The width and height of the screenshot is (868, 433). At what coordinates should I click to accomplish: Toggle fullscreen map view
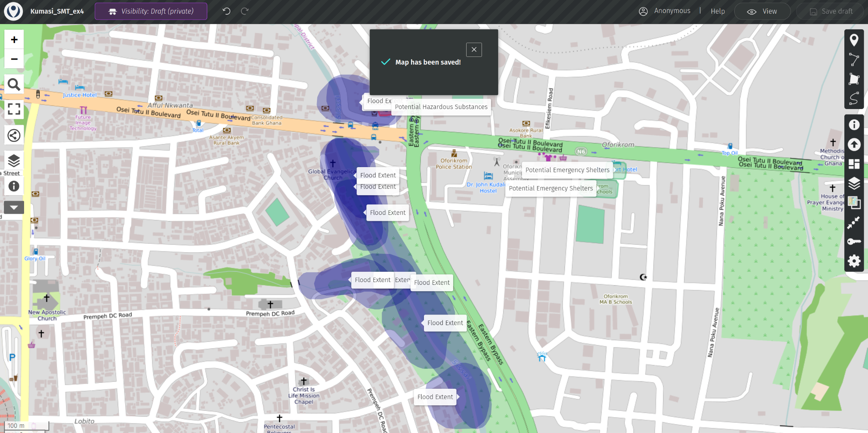(14, 109)
